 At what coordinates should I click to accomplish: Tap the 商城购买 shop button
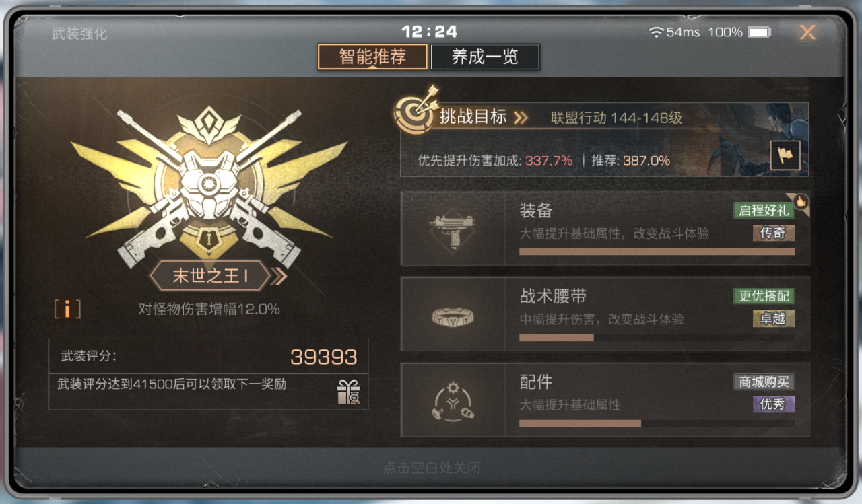[x=764, y=382]
